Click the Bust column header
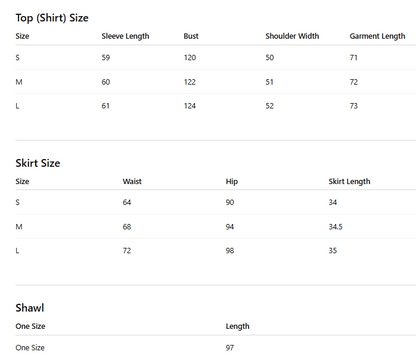Viewport: 416px width, 364px height. [x=191, y=36]
